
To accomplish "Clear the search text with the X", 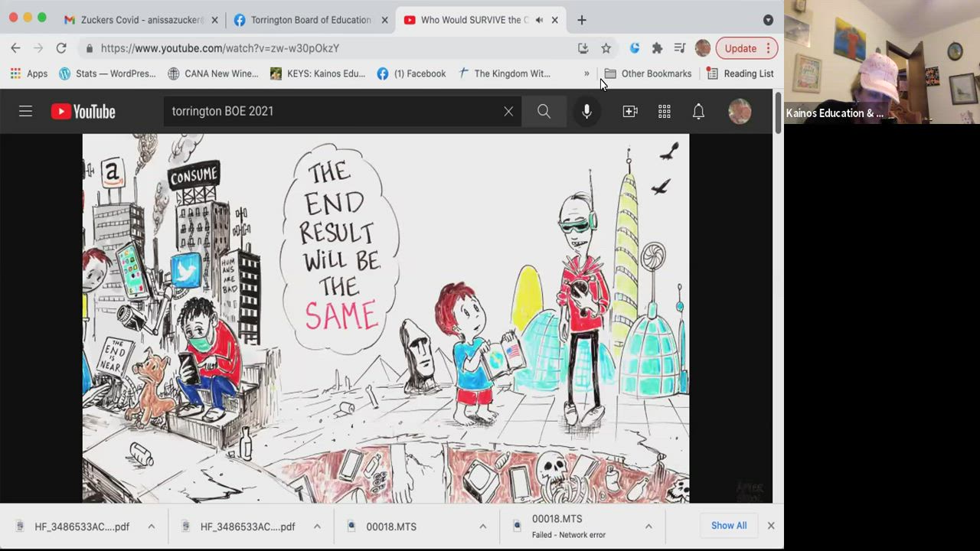I will [x=508, y=112].
